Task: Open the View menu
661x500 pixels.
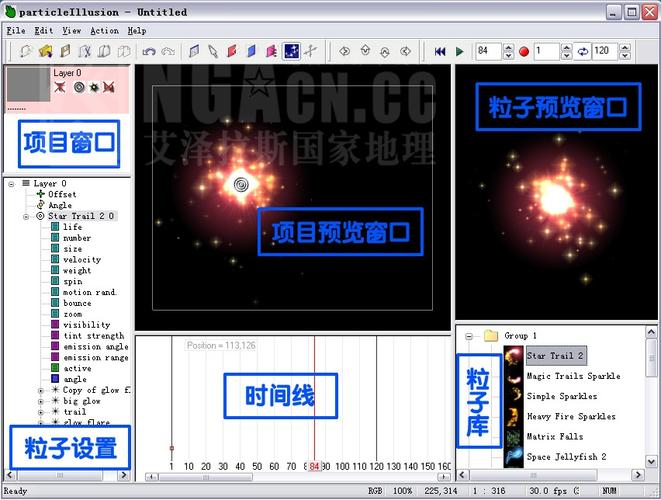Action: point(71,31)
